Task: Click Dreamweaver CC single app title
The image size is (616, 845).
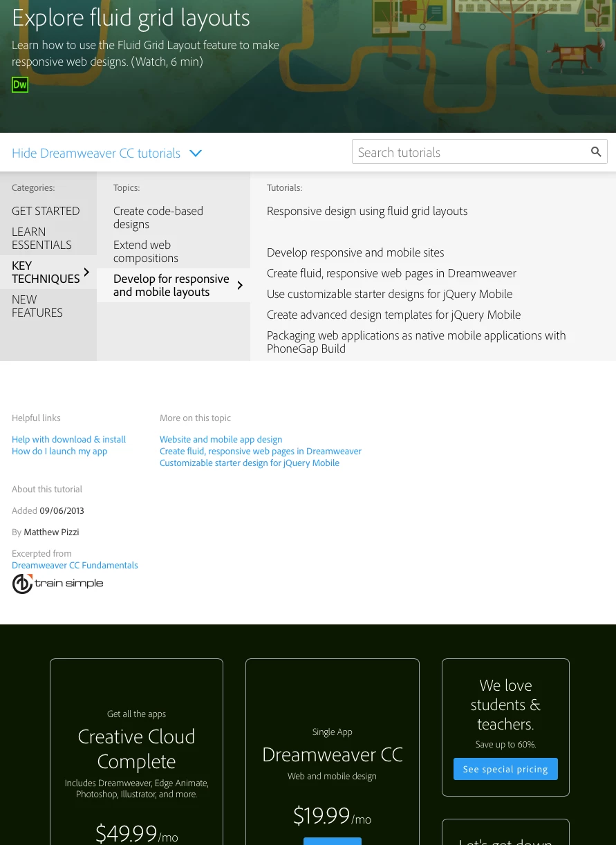Action: click(333, 754)
